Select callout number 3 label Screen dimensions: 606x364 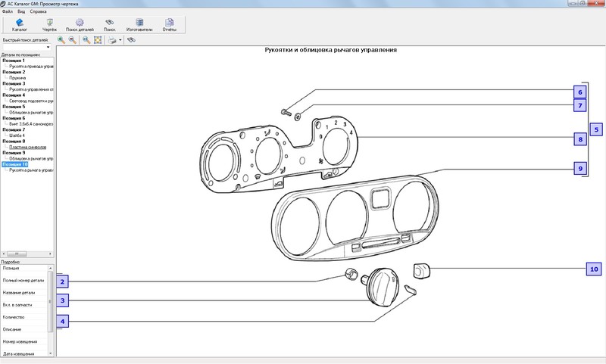(64, 300)
